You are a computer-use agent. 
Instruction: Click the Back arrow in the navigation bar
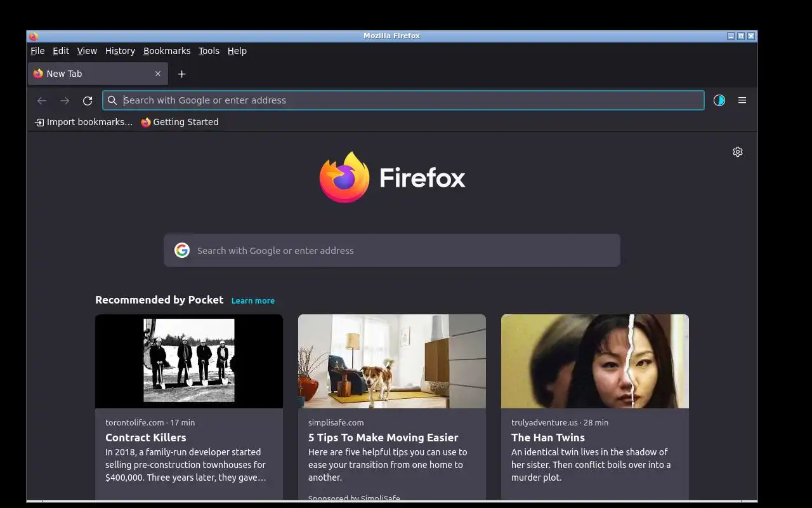(x=42, y=100)
